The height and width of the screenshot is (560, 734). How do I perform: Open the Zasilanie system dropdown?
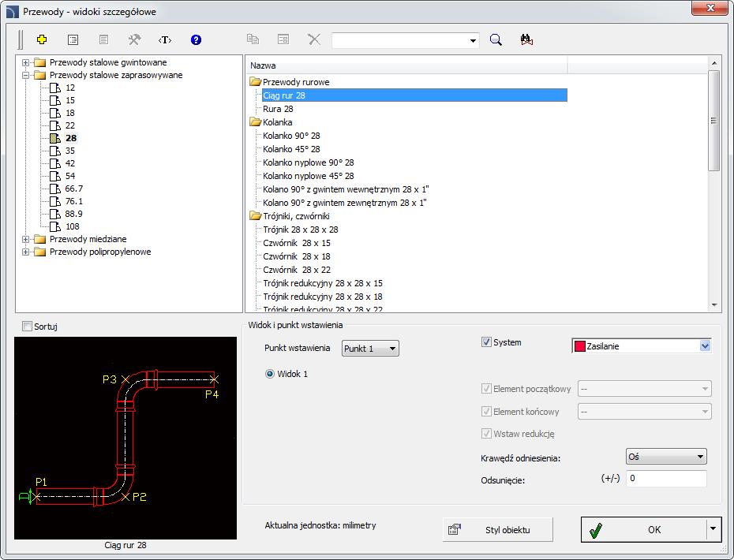click(705, 346)
